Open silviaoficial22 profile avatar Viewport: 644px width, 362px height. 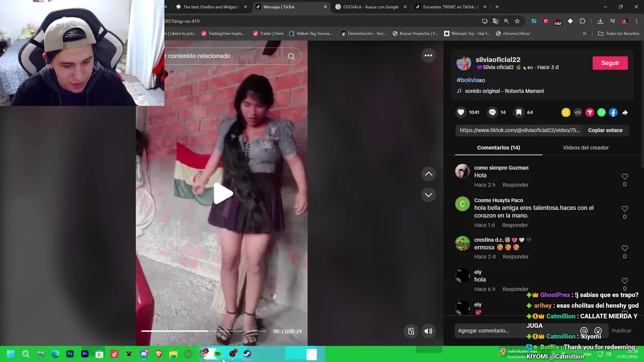463,63
